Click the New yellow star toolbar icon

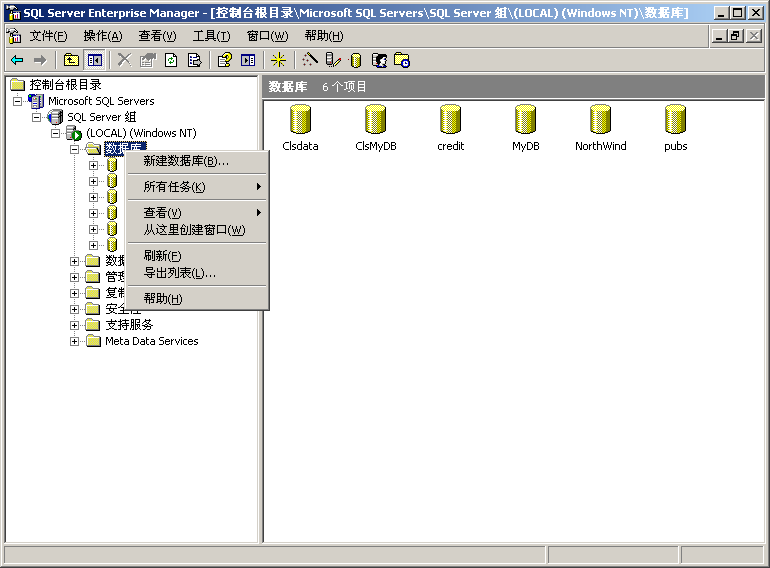point(278,60)
